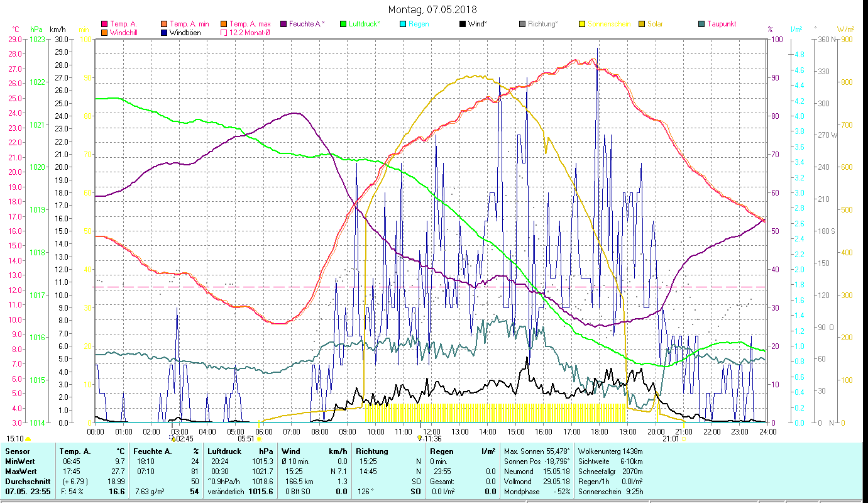868x503 pixels.
Task: Click the sunset icon at 21:01
Action: pyautogui.click(x=683, y=439)
